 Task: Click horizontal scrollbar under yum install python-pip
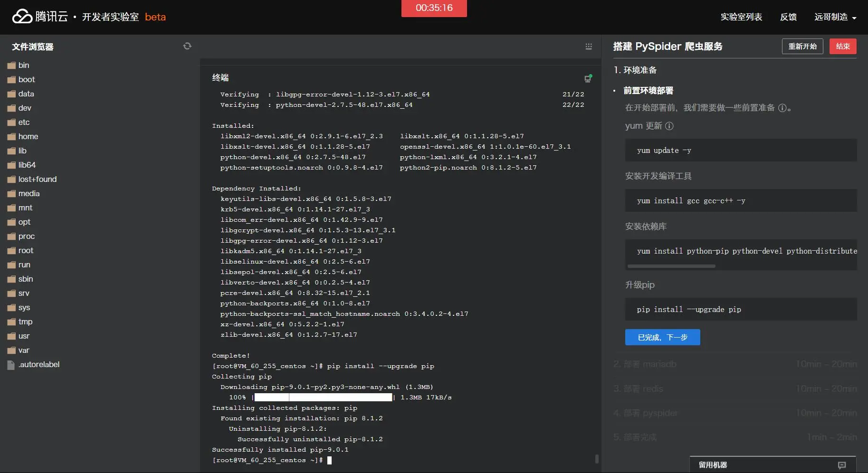[671, 266]
